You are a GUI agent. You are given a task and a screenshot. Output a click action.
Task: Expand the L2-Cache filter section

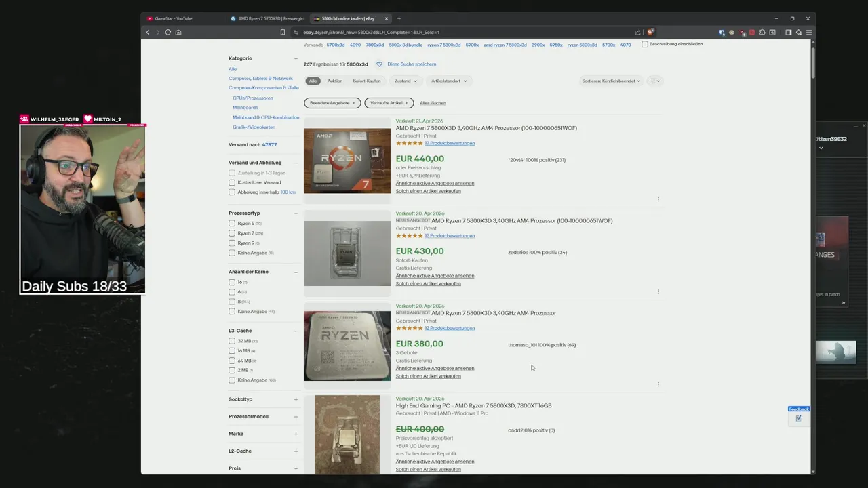(296, 451)
